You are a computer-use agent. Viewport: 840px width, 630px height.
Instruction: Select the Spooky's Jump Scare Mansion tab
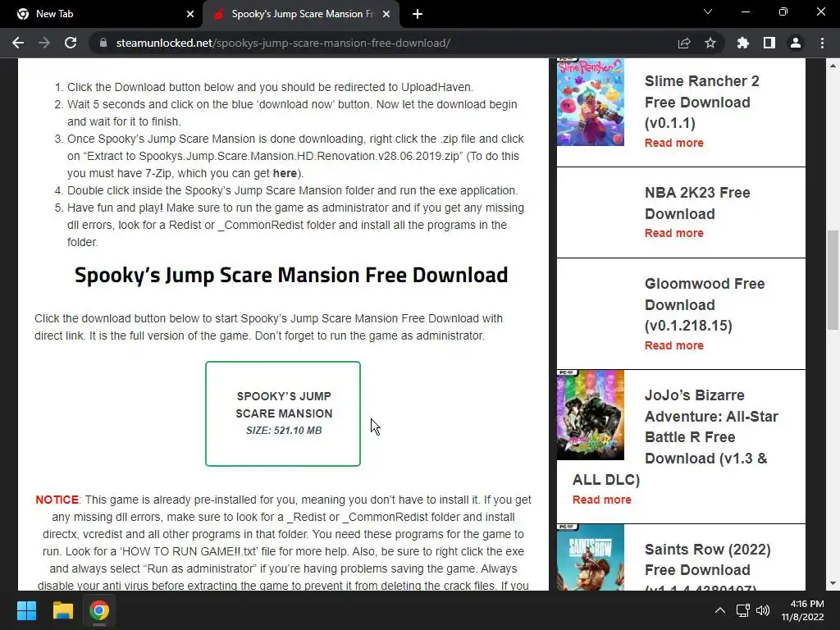pos(301,15)
